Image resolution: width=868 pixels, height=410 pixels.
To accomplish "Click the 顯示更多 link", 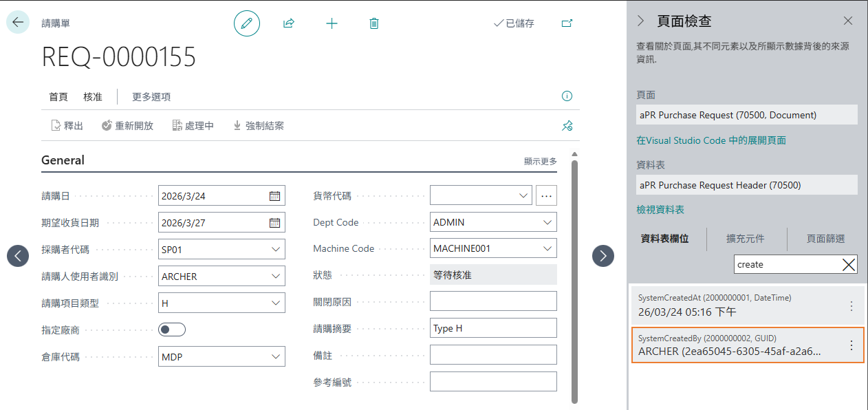I will (541, 161).
